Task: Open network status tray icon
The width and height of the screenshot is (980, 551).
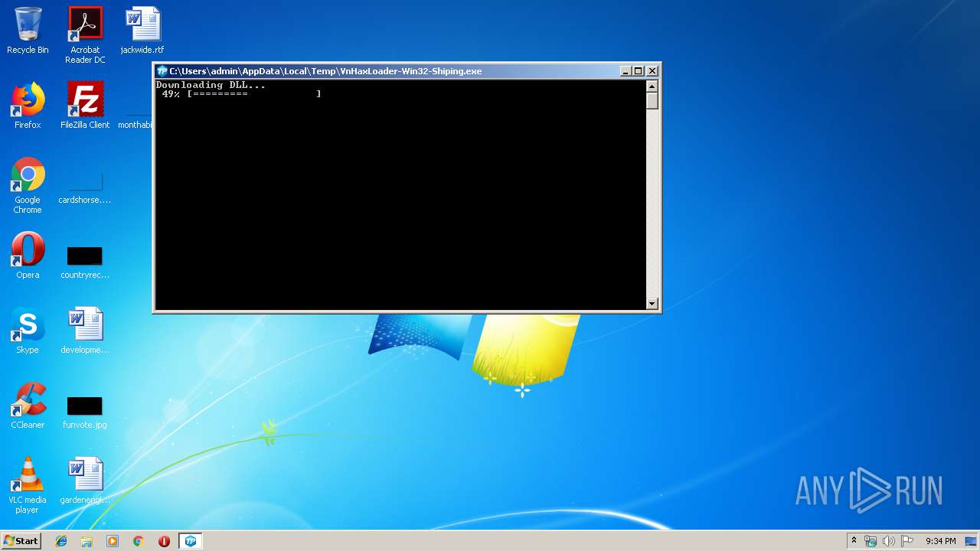Action: pyautogui.click(x=871, y=541)
